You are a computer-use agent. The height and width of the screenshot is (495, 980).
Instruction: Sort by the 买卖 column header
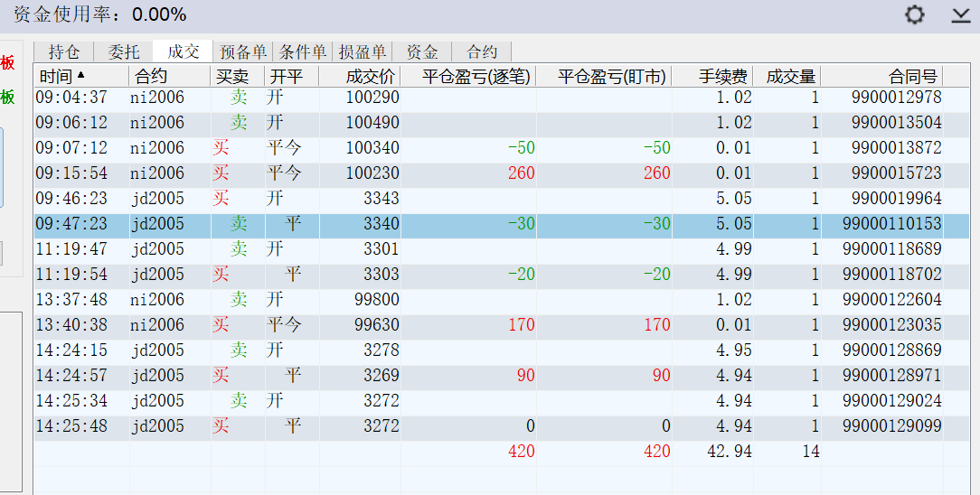tap(238, 76)
